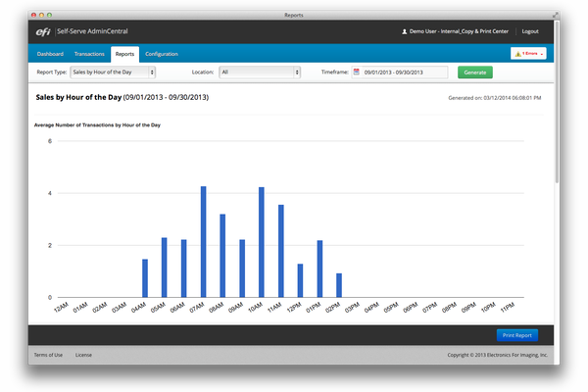
Task: Open the Report Type dropdown
Action: (x=113, y=72)
